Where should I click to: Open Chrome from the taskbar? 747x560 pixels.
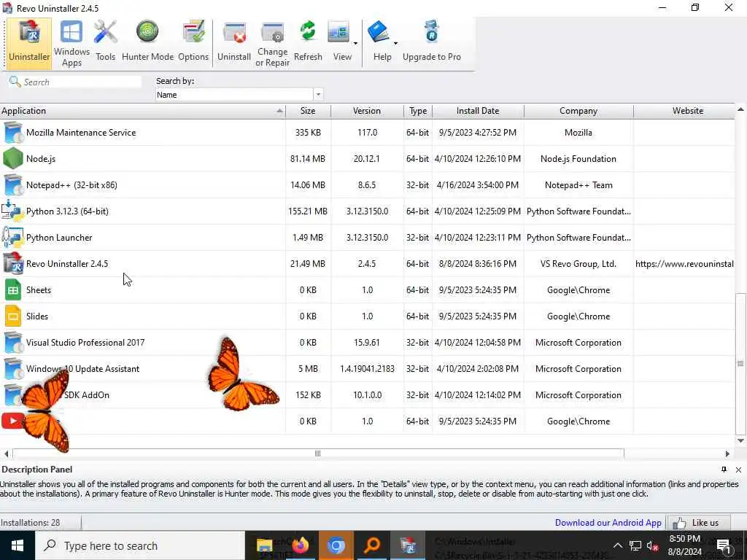tap(336, 545)
